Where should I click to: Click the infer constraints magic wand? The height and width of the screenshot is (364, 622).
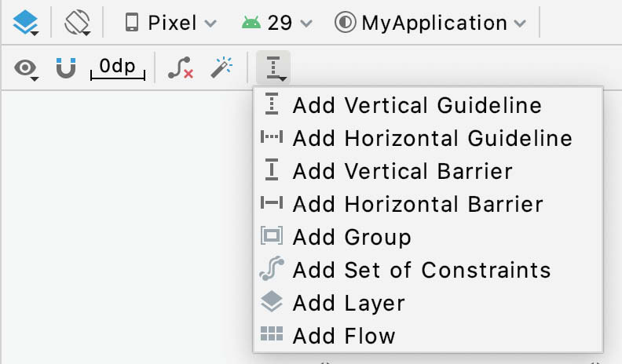[221, 67]
